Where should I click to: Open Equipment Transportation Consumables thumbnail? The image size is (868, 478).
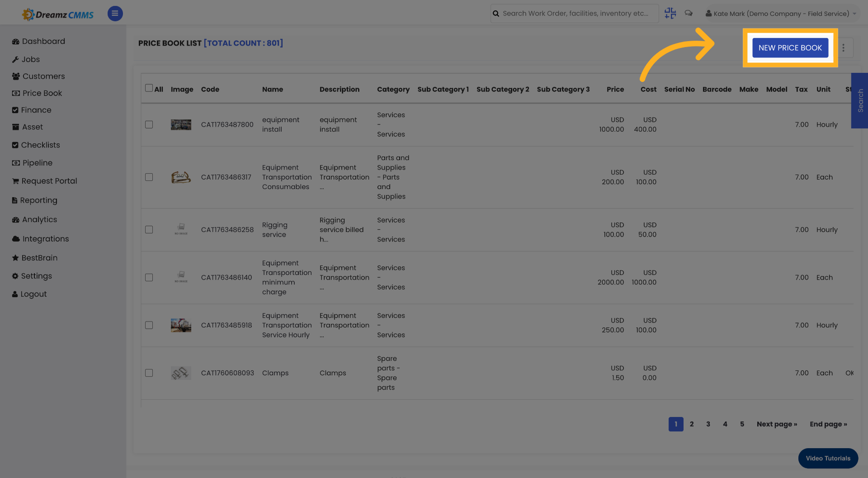click(x=181, y=177)
